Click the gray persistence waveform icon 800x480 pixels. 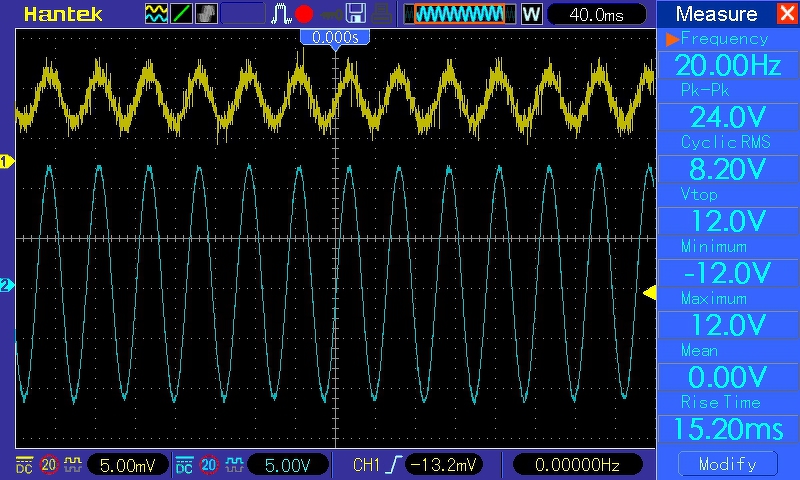point(207,14)
